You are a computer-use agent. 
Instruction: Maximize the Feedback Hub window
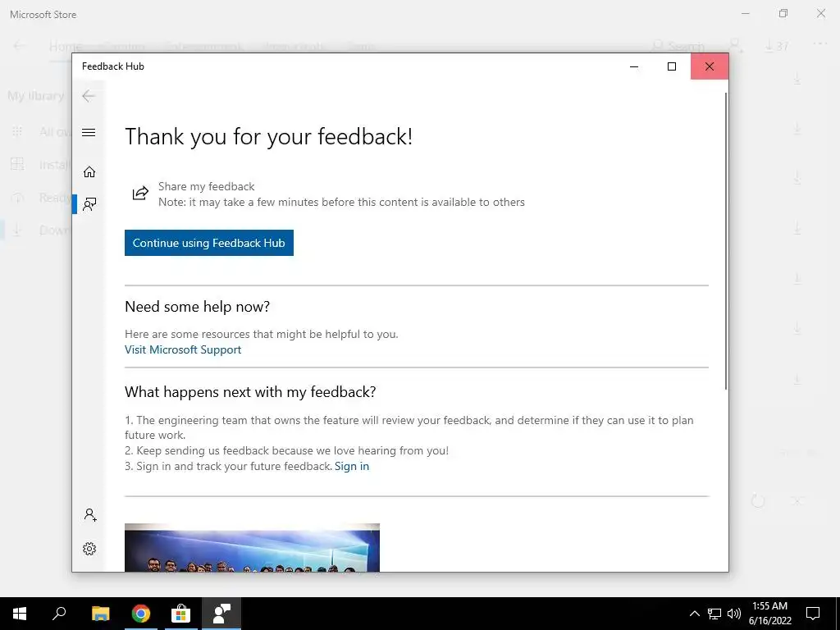pos(672,66)
